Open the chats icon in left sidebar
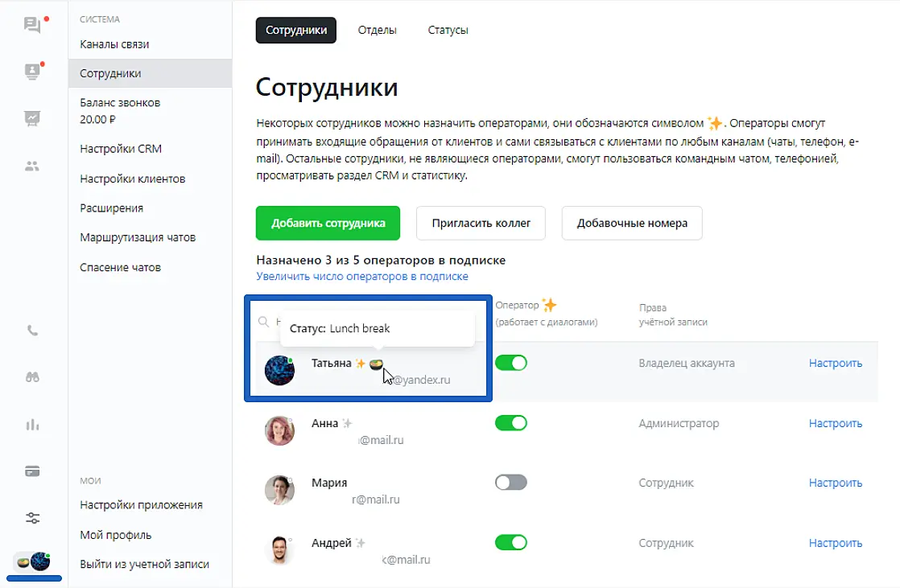Screen dimensions: 900x588 click(x=32, y=25)
